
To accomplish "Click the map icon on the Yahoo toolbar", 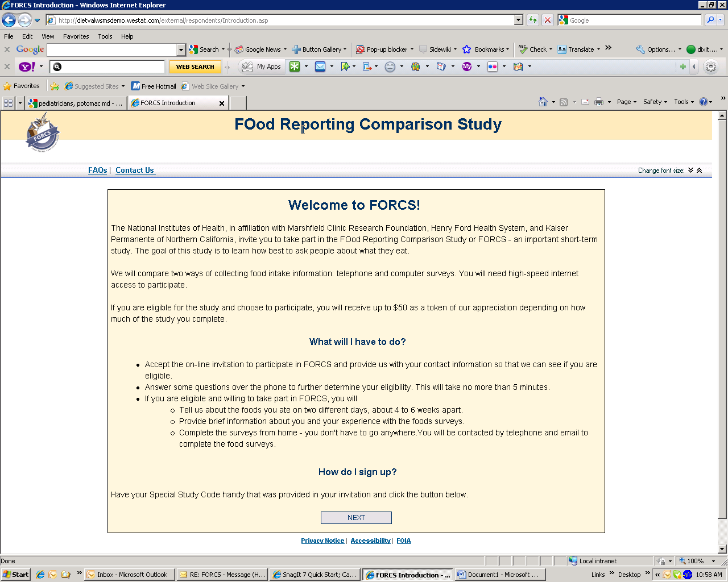I will click(518, 66).
